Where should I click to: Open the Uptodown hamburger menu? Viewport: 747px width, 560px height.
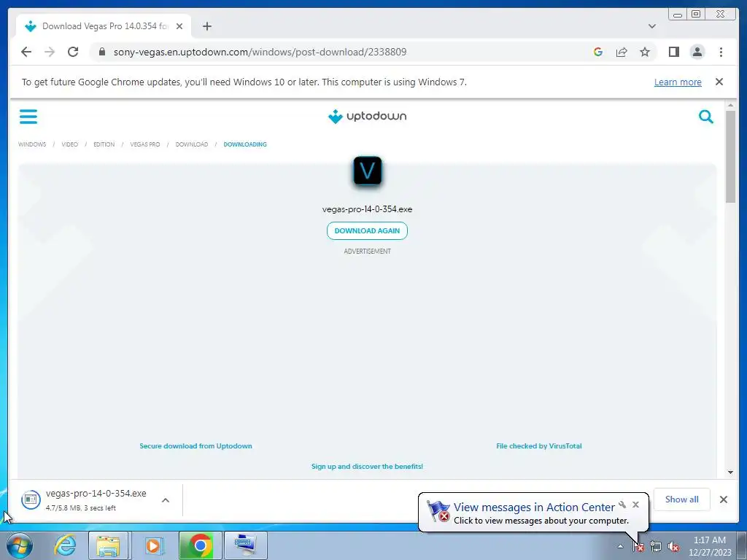(x=28, y=116)
